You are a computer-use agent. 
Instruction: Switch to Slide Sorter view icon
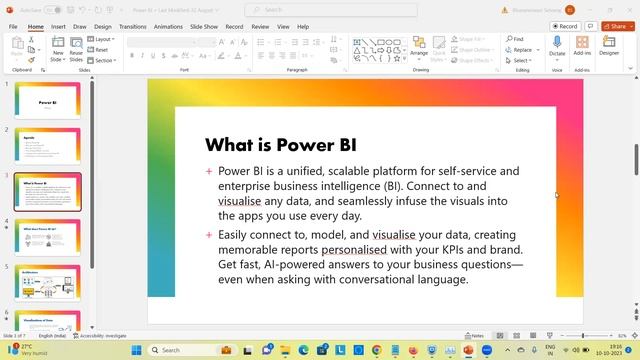click(517, 336)
